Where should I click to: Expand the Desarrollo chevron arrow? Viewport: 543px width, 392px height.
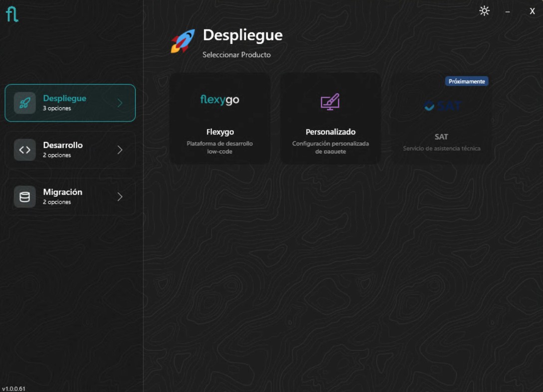[x=120, y=150]
